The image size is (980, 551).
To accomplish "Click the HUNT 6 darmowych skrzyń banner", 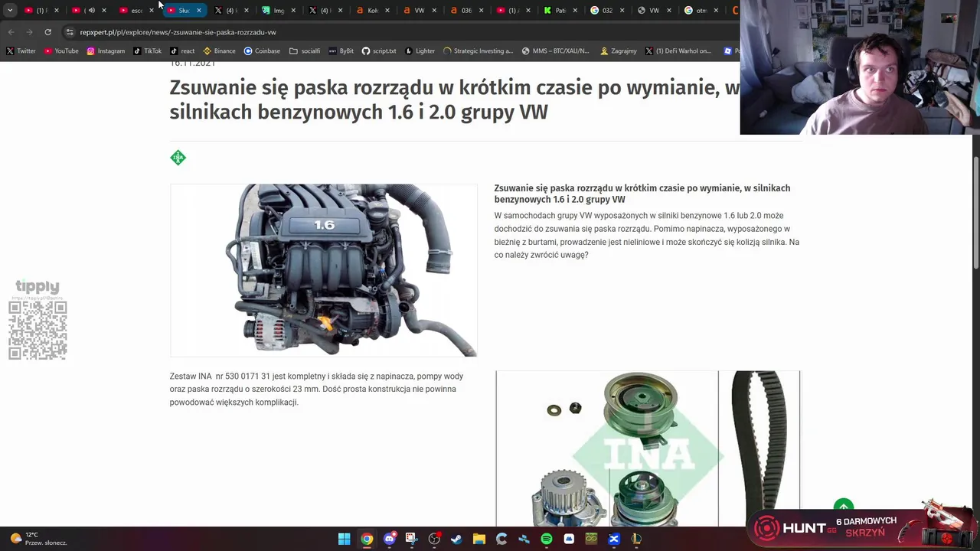I will tap(864, 527).
